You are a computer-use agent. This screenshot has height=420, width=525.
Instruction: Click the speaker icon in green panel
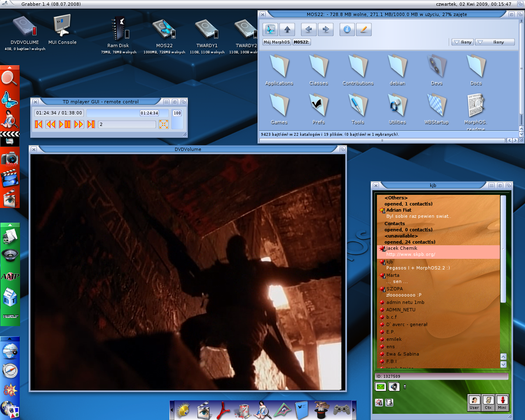coord(10,255)
